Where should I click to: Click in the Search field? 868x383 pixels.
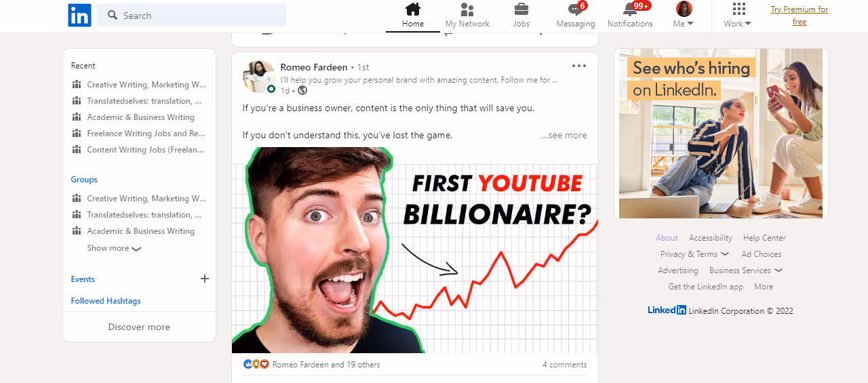[x=191, y=15]
